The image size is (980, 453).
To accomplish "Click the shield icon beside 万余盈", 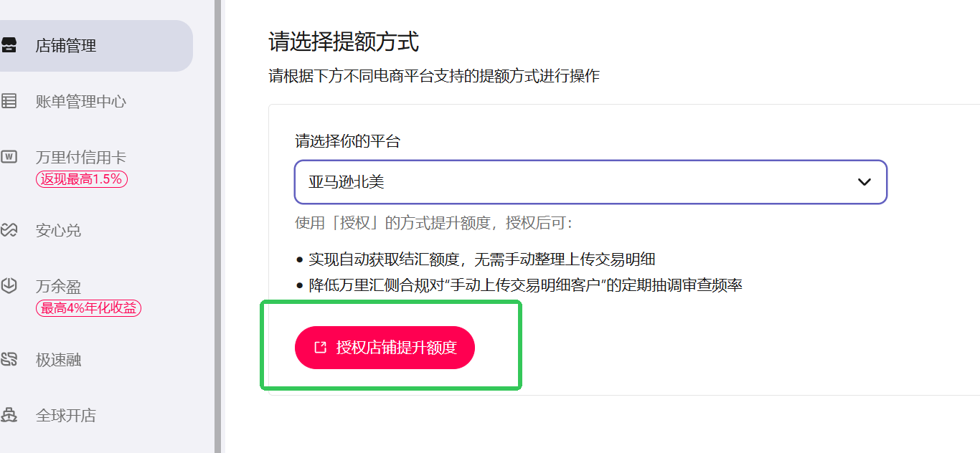I will pyautogui.click(x=9, y=286).
